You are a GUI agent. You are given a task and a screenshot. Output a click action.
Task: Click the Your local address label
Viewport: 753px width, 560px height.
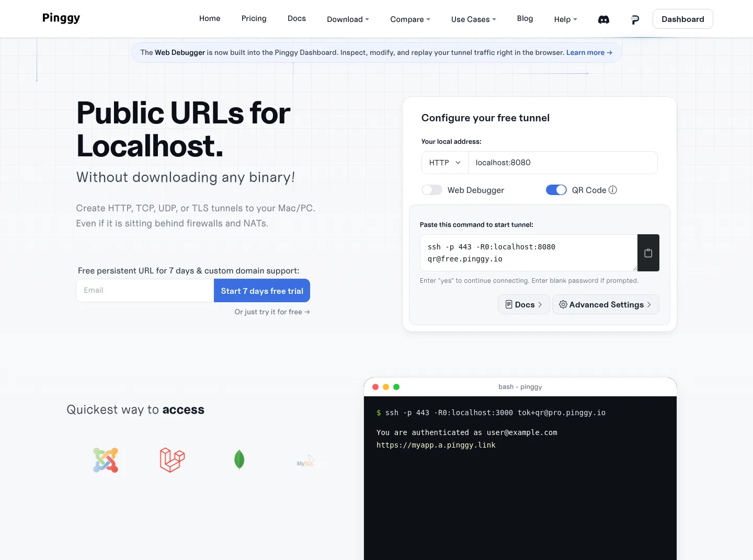pos(451,141)
